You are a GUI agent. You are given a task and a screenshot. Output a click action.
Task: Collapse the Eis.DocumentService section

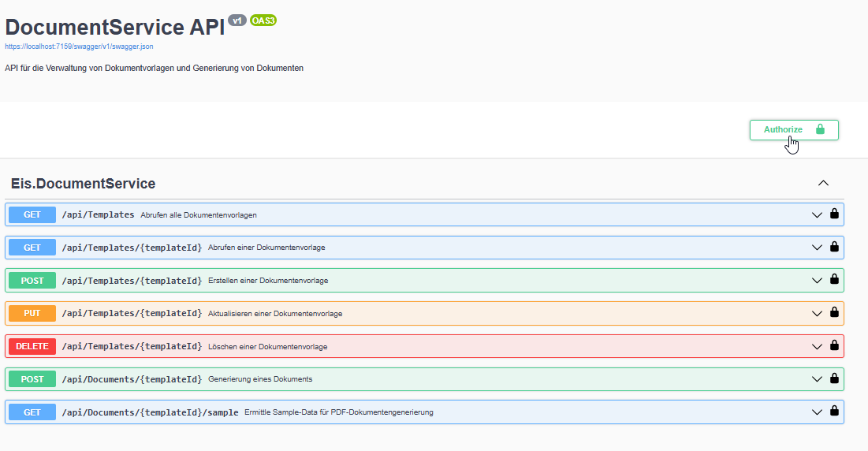(x=823, y=183)
